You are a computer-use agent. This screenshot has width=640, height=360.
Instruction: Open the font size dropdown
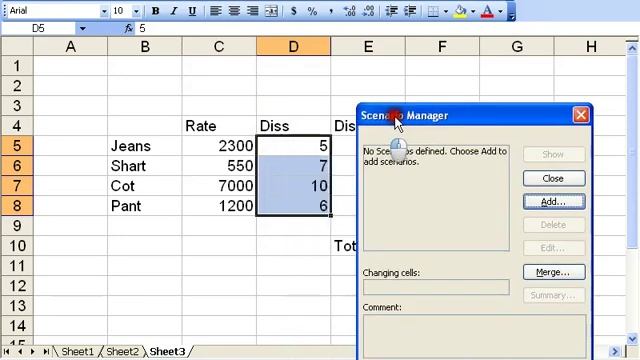tap(136, 11)
